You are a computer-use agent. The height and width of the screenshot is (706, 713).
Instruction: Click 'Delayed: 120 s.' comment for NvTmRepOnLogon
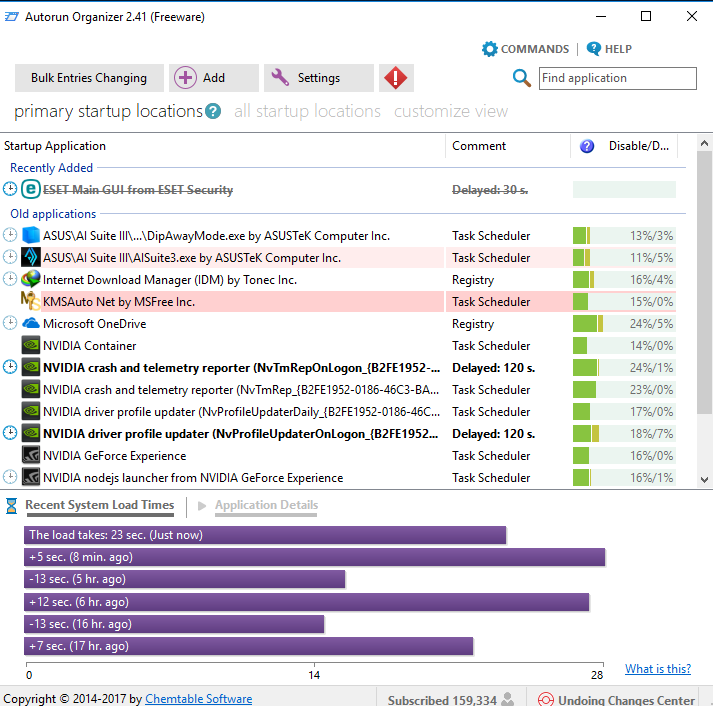493,368
